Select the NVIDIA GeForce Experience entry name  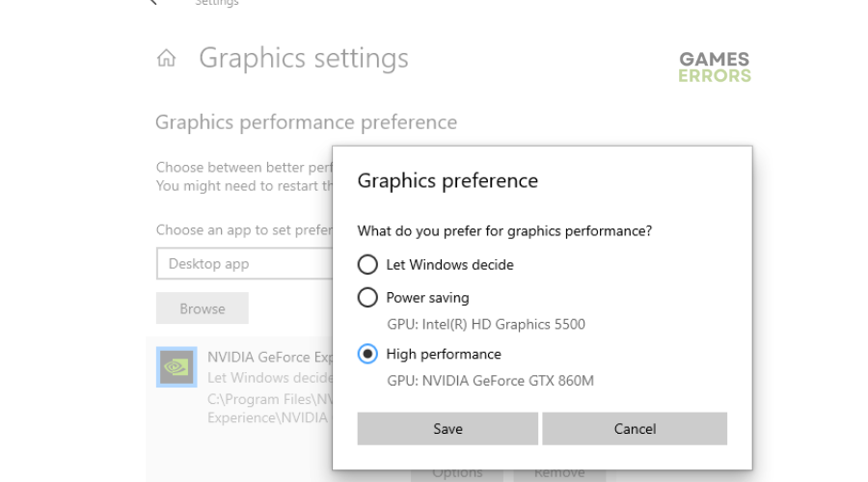click(x=270, y=358)
